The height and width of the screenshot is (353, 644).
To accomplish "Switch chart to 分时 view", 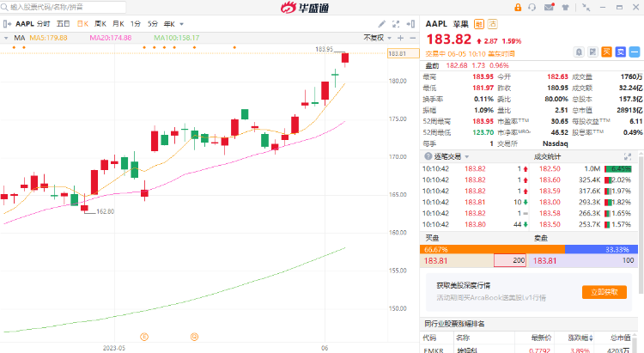I will pos(44,24).
